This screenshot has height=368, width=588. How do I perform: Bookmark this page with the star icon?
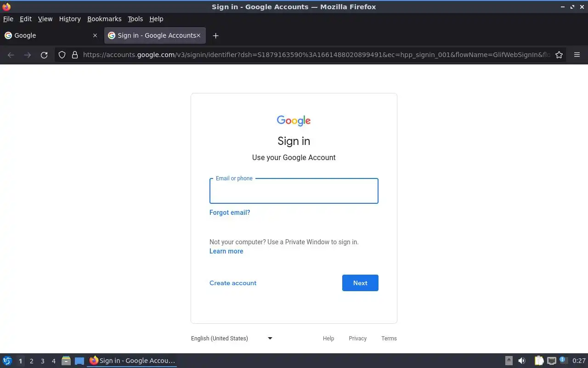click(x=559, y=55)
